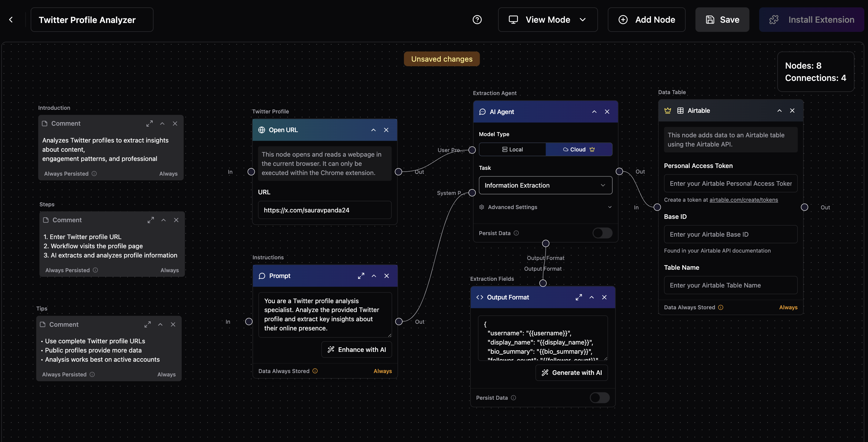
Task: Expand the Advanced Settings section
Action: [x=610, y=207]
